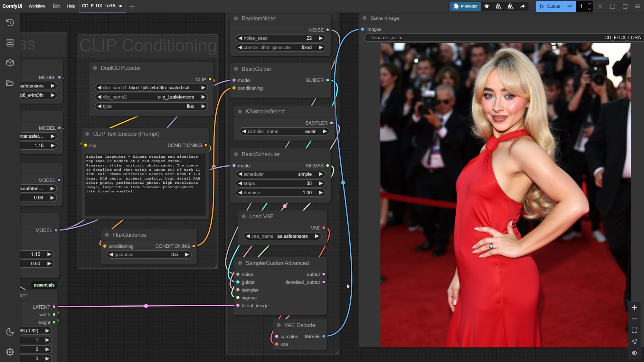This screenshot has height=362, width=644.
Task: Click the share arrow icon in top bar
Action: [522, 6]
